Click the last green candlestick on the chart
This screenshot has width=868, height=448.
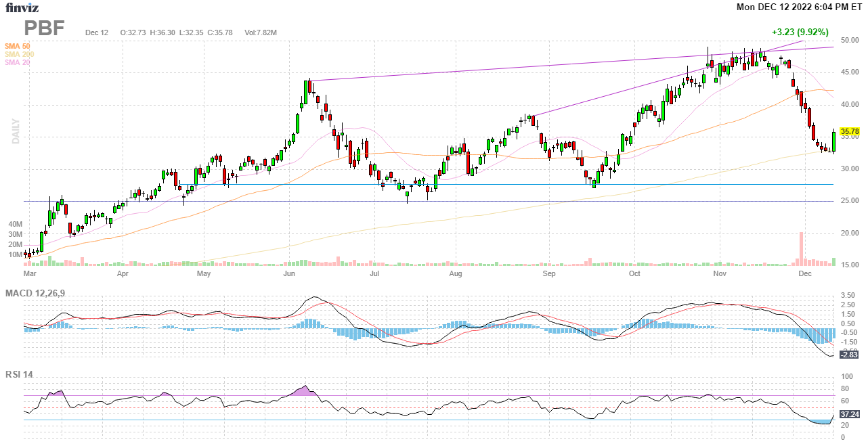point(833,141)
